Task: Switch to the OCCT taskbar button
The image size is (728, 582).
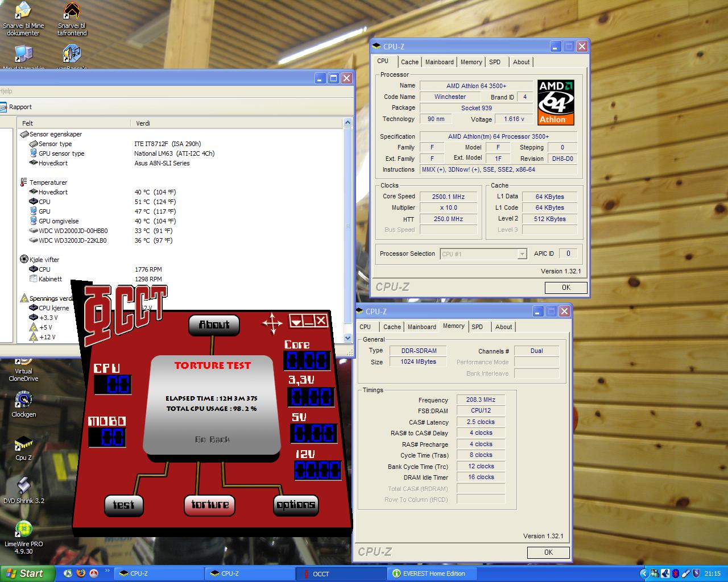Action: tap(342, 573)
